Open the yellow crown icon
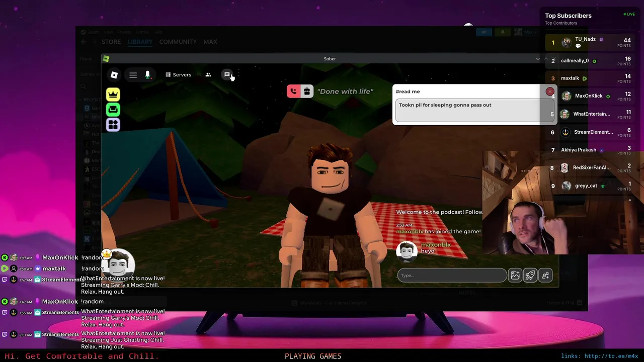The height and width of the screenshot is (362, 644). (x=113, y=94)
